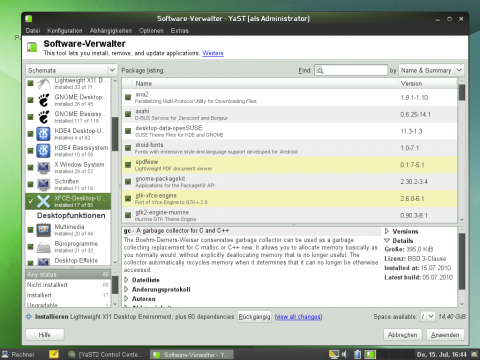Screen dimensions: 480x360
Task: Click the Abbrechen button
Action: pyautogui.click(x=403, y=335)
